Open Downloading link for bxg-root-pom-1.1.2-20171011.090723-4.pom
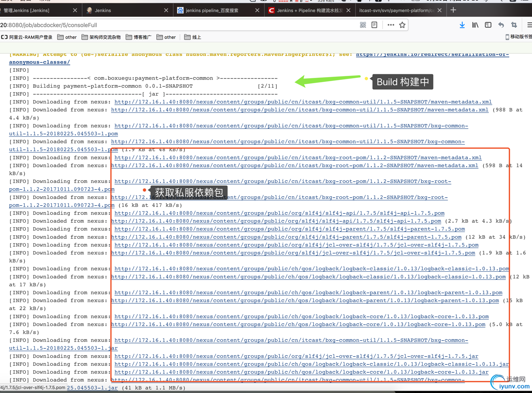 coord(282,181)
